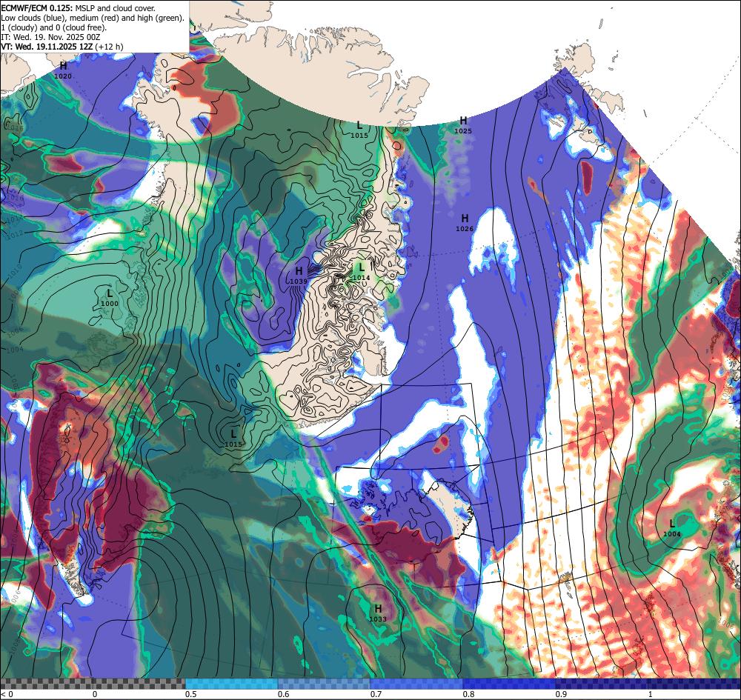Click the 0.6–0.7 blue legend swatch
Image resolution: width=741 pixels, height=700 pixels.
325,684
